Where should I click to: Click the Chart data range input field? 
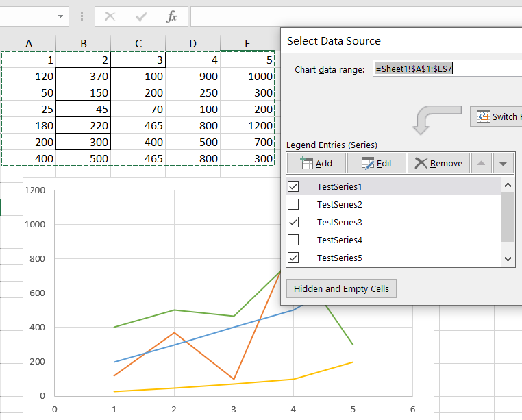point(447,69)
